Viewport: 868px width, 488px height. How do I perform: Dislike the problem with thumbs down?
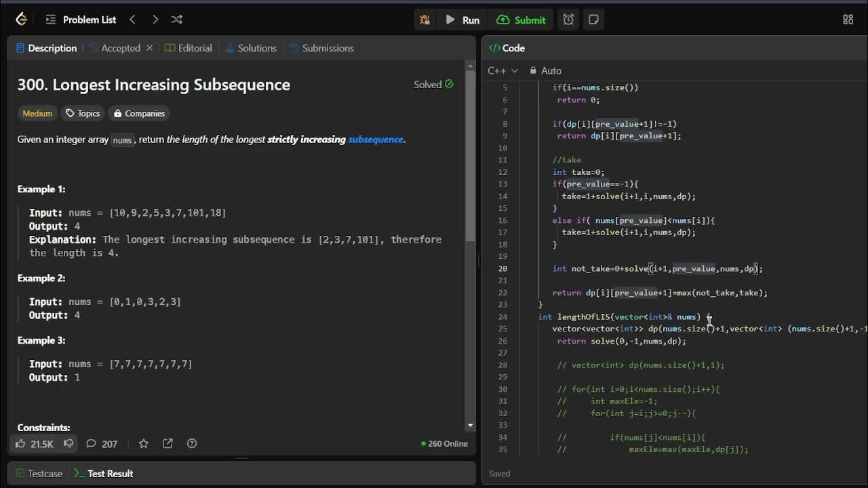(68, 443)
